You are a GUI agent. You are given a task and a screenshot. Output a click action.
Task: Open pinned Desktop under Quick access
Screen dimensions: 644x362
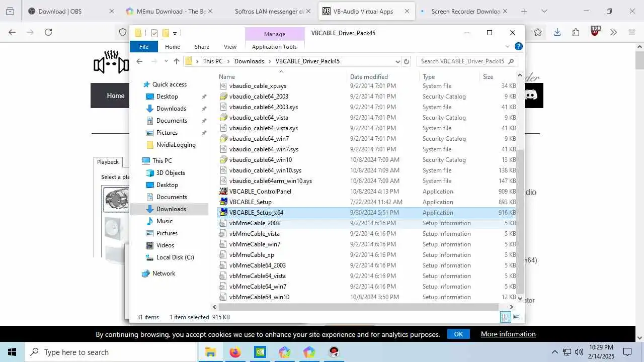pyautogui.click(x=167, y=97)
